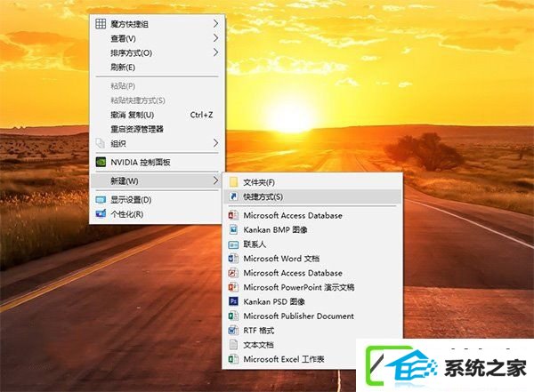Click the folder icon next to 文件夹(F)

click(233, 182)
